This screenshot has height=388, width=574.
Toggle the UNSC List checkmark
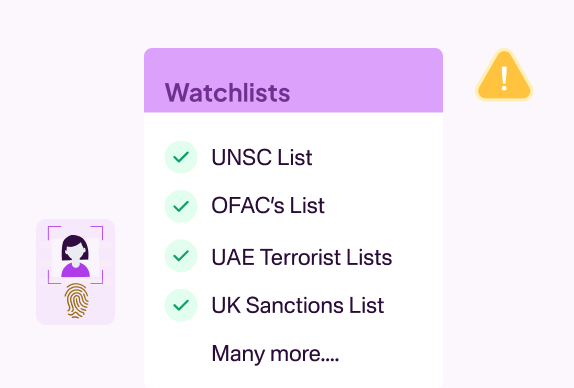(181, 157)
